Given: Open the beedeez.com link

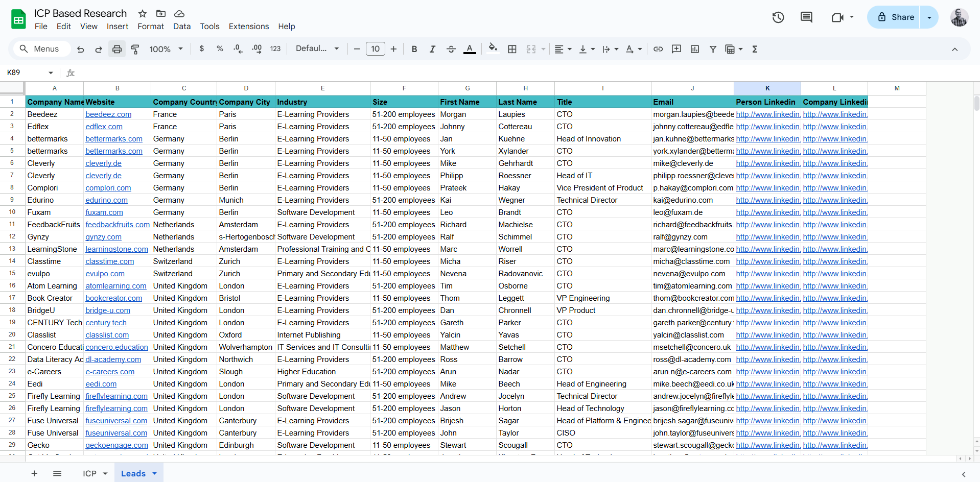Looking at the screenshot, I should click(x=108, y=114).
